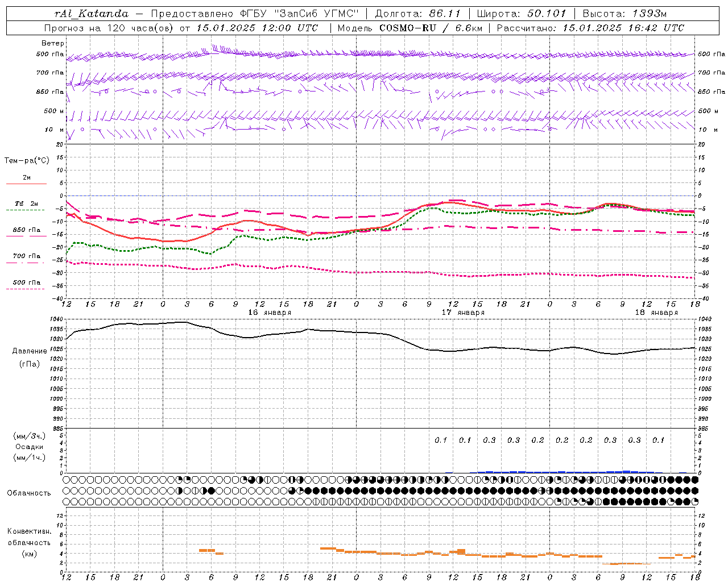Click the (мм/3ч.) precipitation unit label
The width and height of the screenshot is (728, 582).
point(30,436)
